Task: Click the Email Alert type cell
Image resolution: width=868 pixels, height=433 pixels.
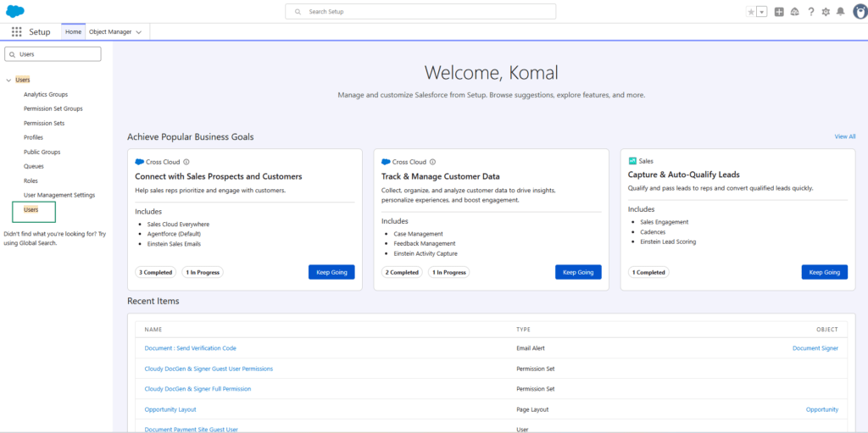Action: [532, 348]
